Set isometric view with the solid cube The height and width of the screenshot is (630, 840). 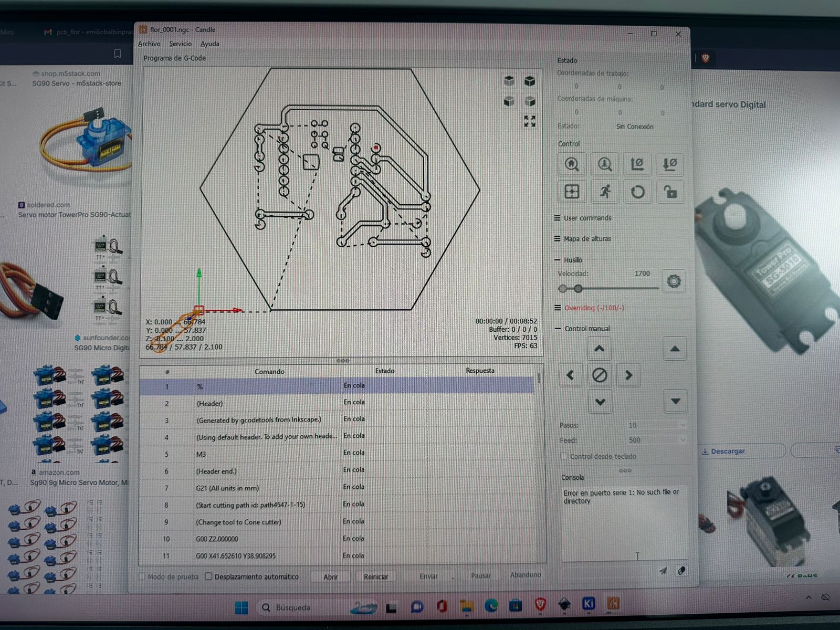point(530,81)
